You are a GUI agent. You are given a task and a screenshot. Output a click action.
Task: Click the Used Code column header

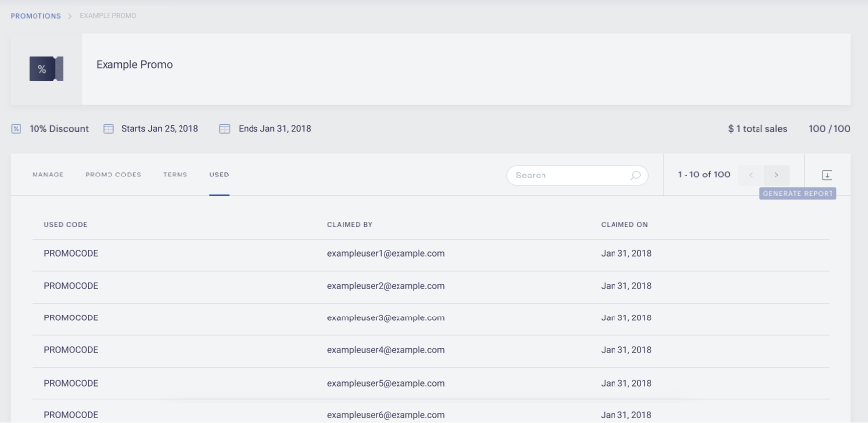(x=66, y=224)
